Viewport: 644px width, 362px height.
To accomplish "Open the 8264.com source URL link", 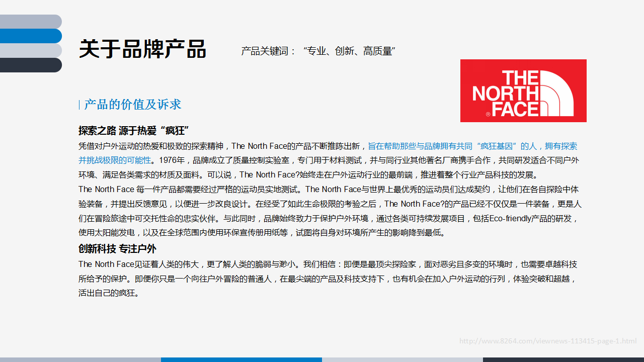I will click(548, 341).
